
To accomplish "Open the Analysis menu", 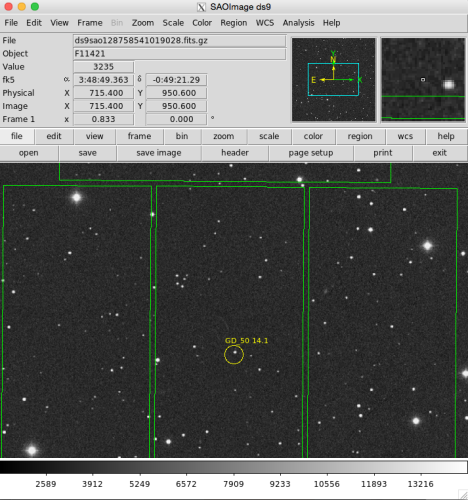I will pos(298,23).
